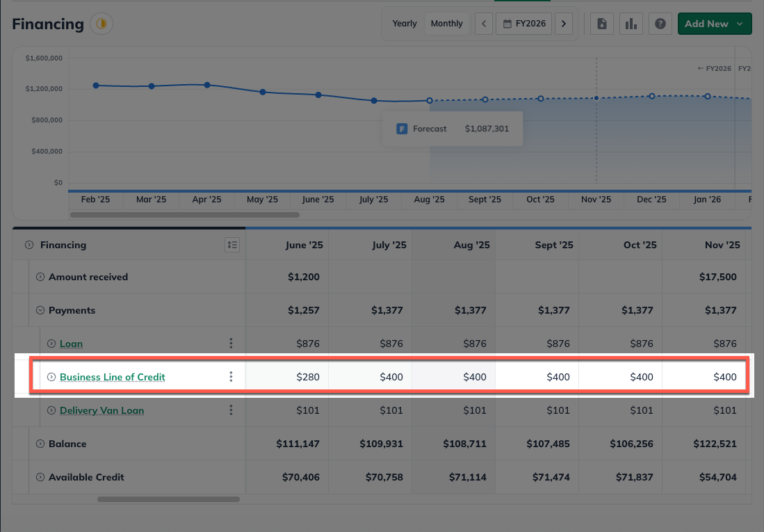764x532 pixels.
Task: Open the Business Line of Credit link
Action: (112, 377)
